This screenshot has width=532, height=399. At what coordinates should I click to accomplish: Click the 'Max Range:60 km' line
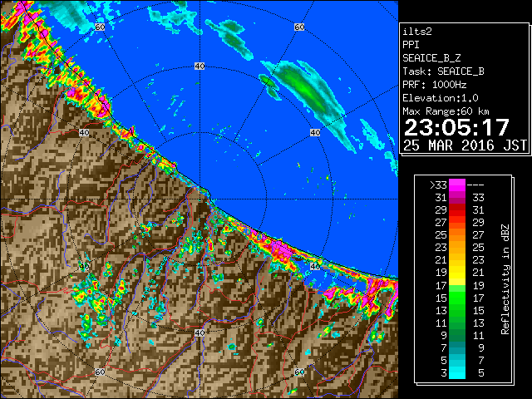click(446, 111)
